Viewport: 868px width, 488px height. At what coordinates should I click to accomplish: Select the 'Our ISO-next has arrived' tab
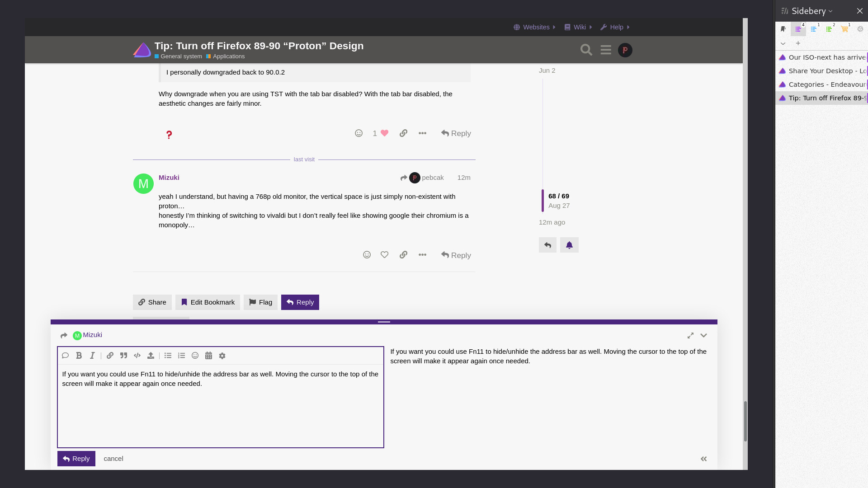(821, 57)
